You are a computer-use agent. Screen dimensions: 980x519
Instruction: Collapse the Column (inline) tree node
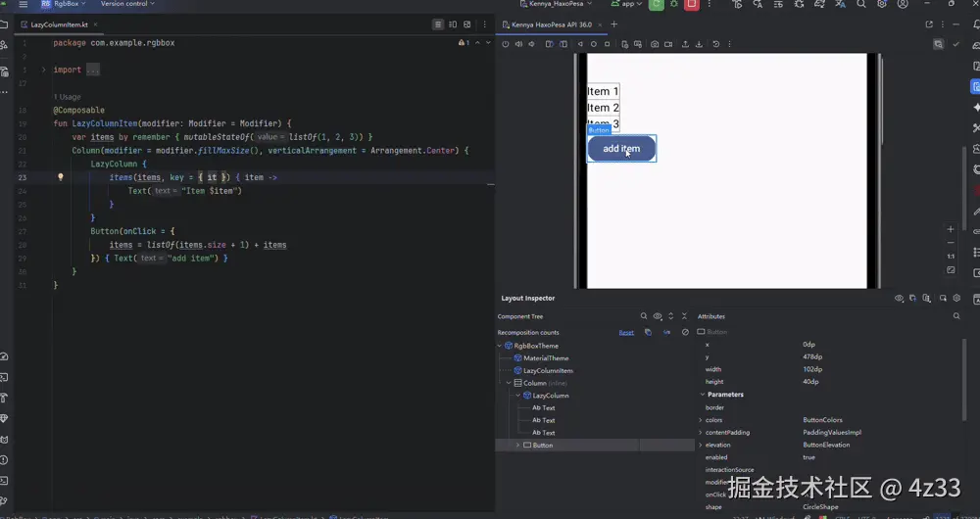click(x=509, y=384)
